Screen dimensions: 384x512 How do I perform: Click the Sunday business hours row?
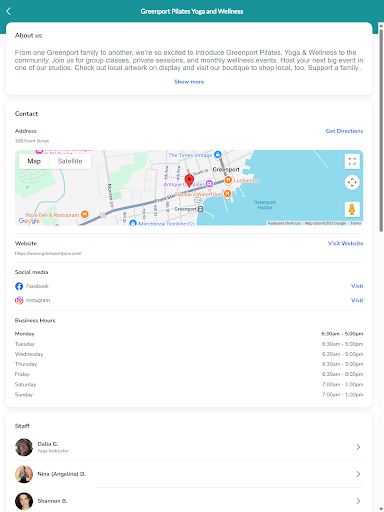click(189, 395)
